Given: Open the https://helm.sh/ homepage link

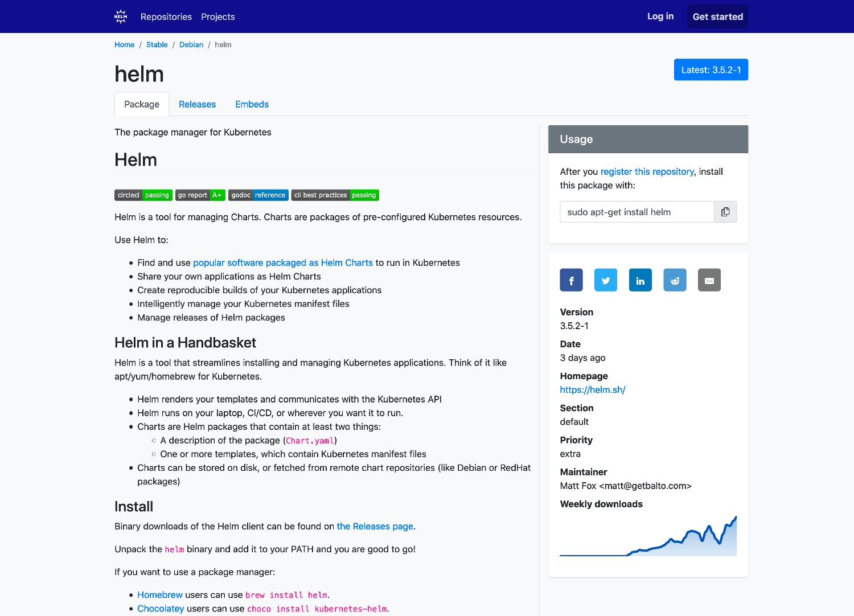Looking at the screenshot, I should 593,390.
